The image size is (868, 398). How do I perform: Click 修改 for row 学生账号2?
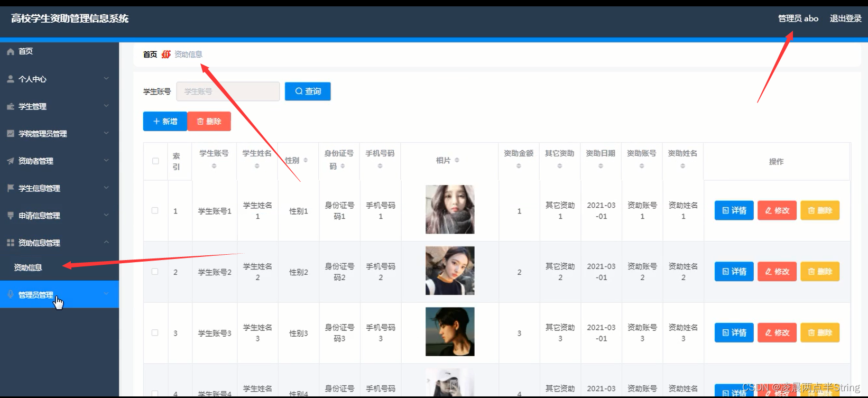click(x=777, y=272)
